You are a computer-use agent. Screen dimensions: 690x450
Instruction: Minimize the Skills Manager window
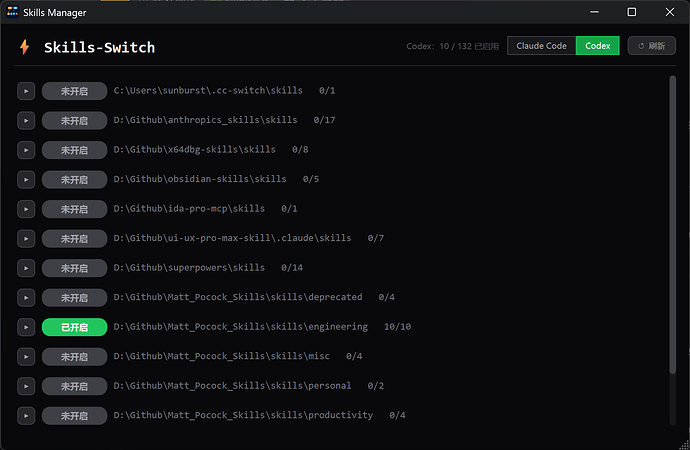pos(594,12)
